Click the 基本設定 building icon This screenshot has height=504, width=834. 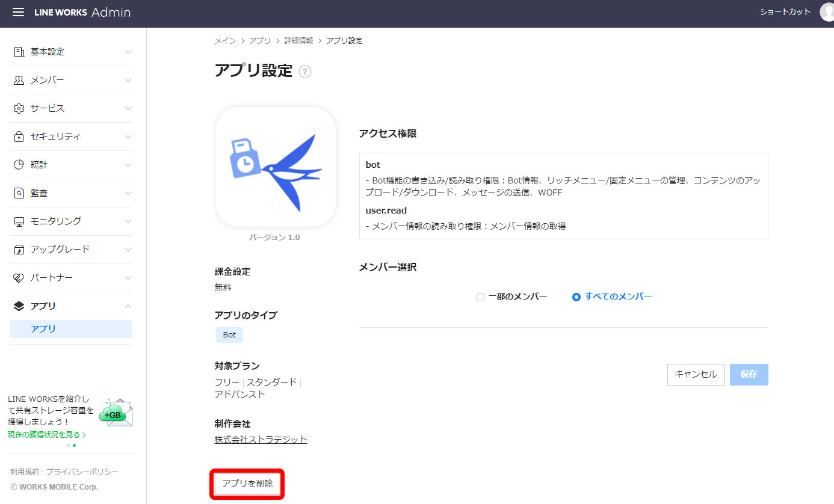[x=19, y=52]
